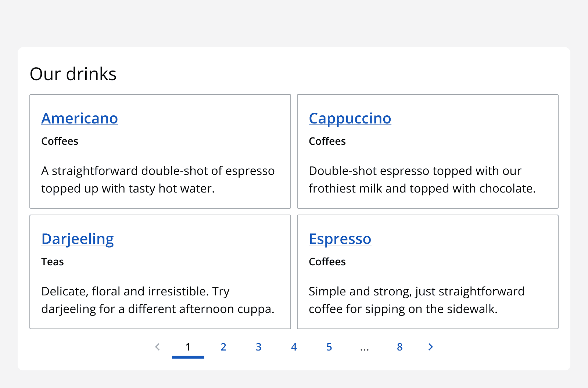Click the ellipsis in the pagination bar
588x388 pixels.
[x=364, y=347]
